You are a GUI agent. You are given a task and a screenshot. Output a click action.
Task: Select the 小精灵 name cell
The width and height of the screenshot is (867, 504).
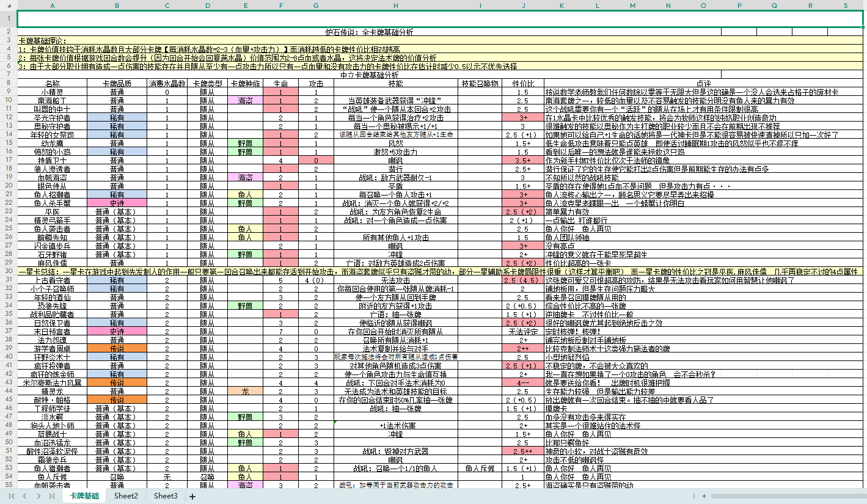[53, 92]
